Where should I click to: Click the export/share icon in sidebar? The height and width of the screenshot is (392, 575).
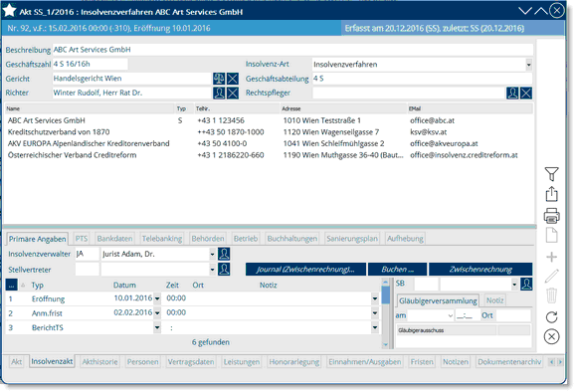pos(551,194)
